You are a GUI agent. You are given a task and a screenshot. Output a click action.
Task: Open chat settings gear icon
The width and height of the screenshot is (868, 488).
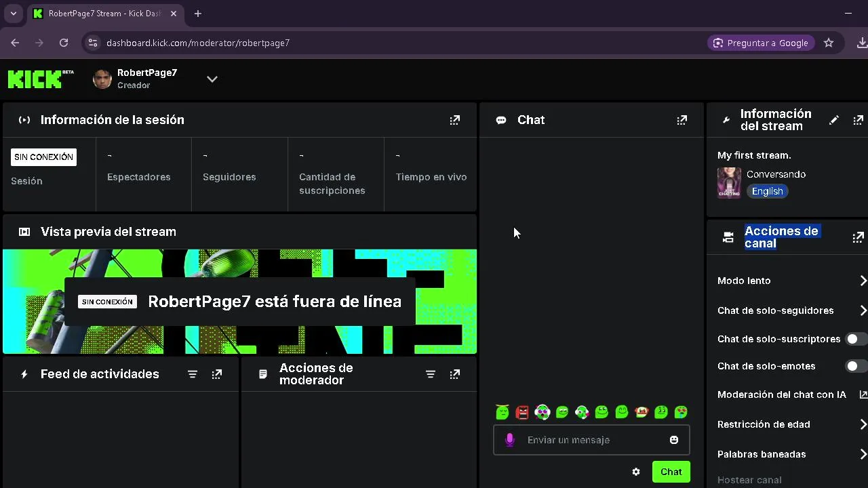click(x=636, y=472)
